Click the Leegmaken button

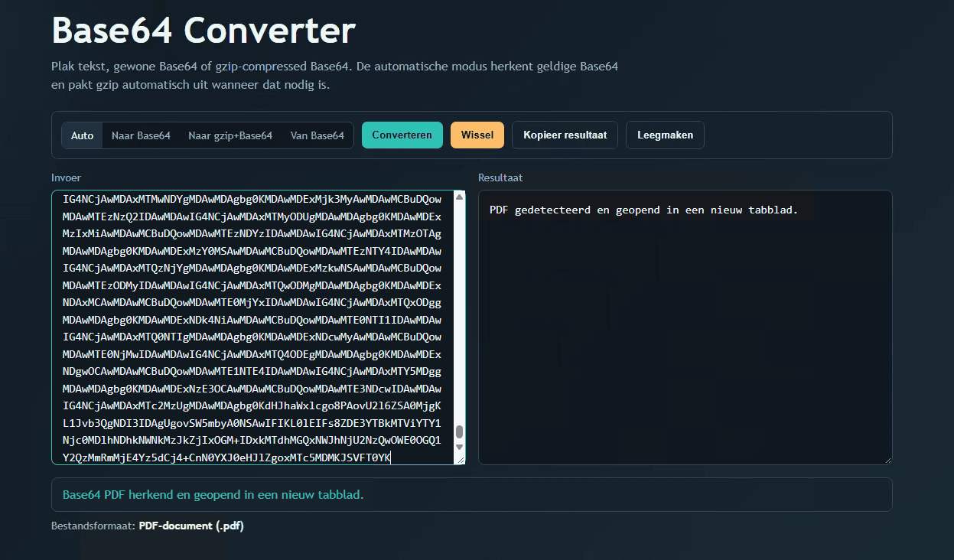pyautogui.click(x=666, y=135)
